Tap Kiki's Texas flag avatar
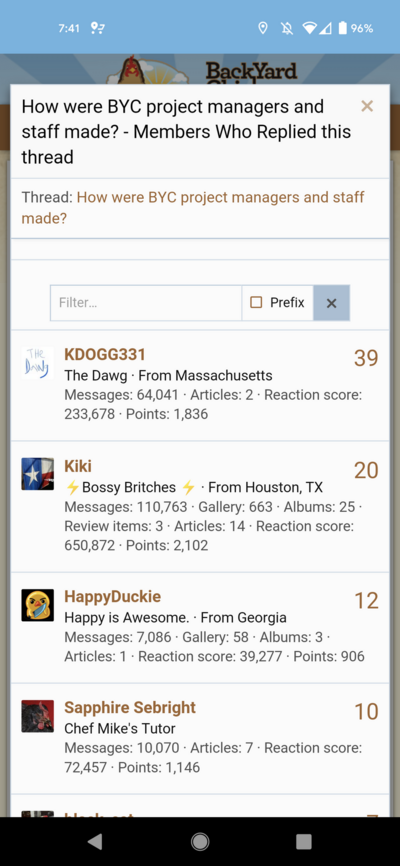 coord(38,474)
